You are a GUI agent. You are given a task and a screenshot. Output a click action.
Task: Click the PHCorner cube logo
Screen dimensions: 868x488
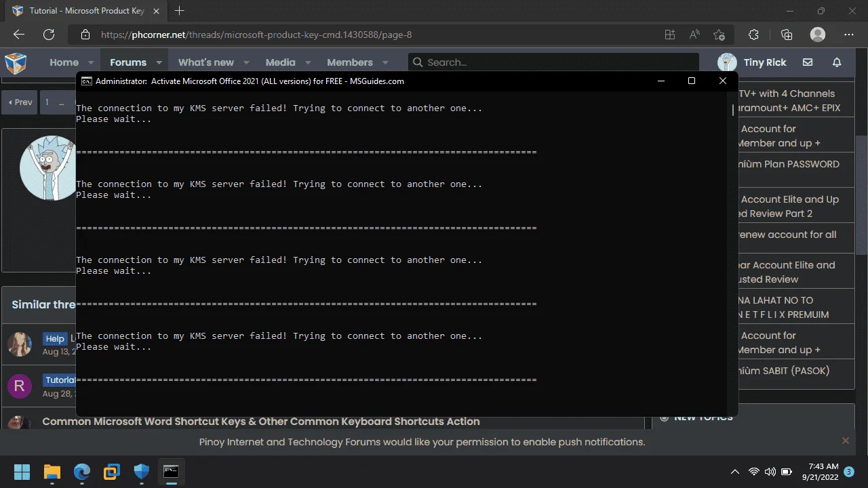[x=16, y=62]
